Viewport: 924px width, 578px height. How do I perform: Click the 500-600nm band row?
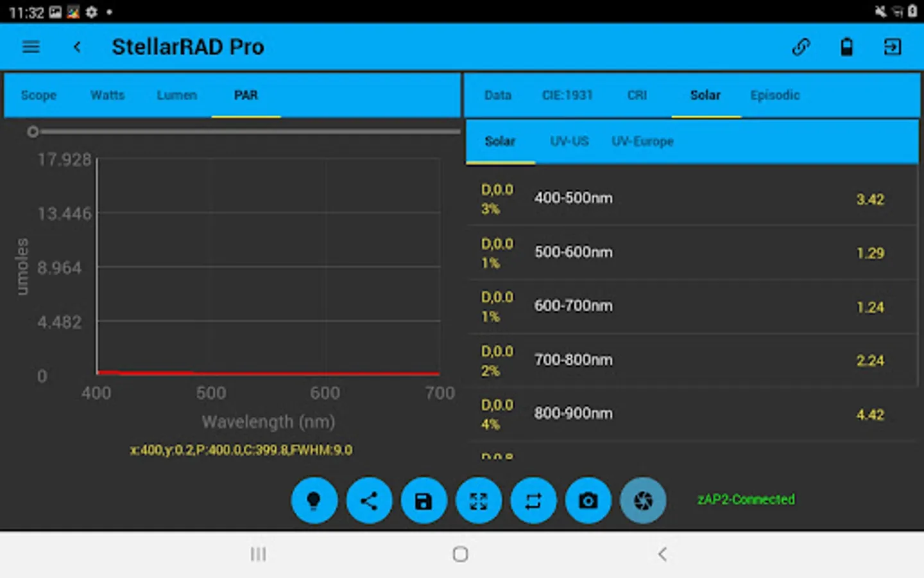692,252
